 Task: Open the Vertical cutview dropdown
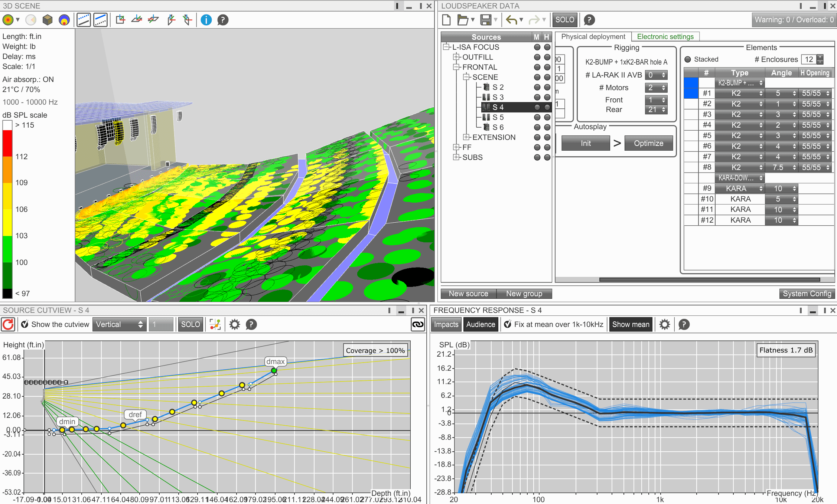click(119, 324)
